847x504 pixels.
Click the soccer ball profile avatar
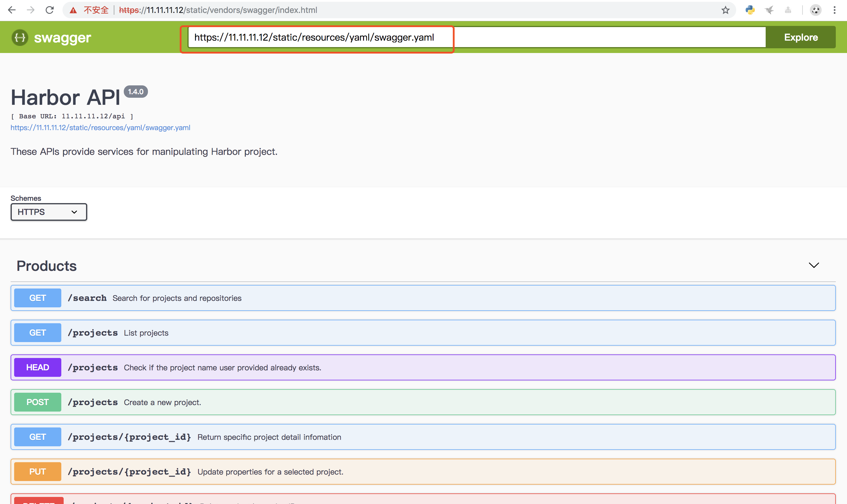point(815,10)
